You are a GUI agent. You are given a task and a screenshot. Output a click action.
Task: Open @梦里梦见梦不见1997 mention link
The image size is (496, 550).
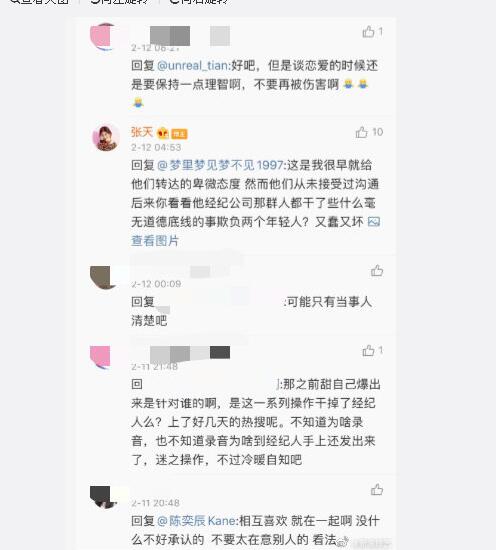pyautogui.click(x=220, y=165)
